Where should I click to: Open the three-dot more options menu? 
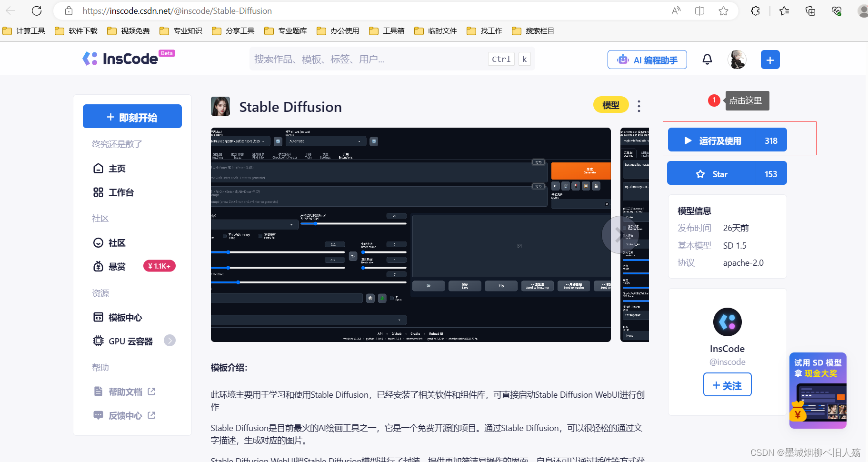click(639, 106)
